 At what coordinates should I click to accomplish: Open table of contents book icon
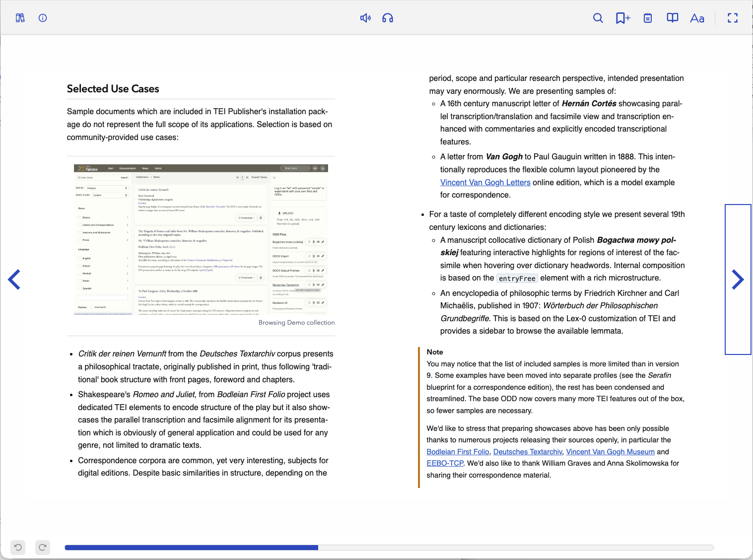[x=673, y=18]
